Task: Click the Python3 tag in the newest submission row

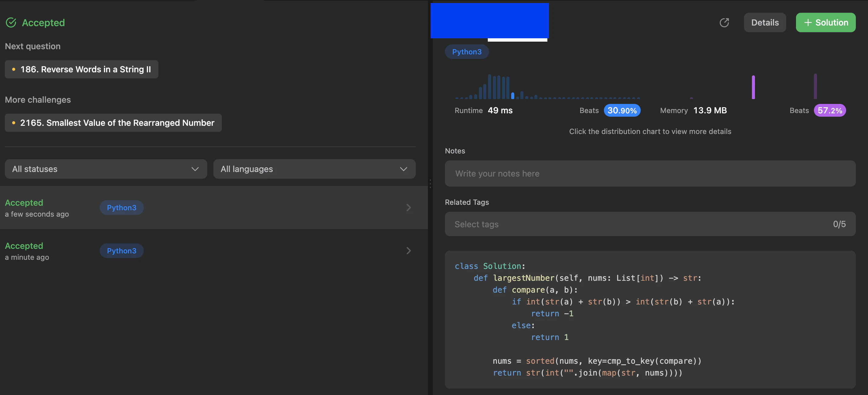Action: [122, 208]
